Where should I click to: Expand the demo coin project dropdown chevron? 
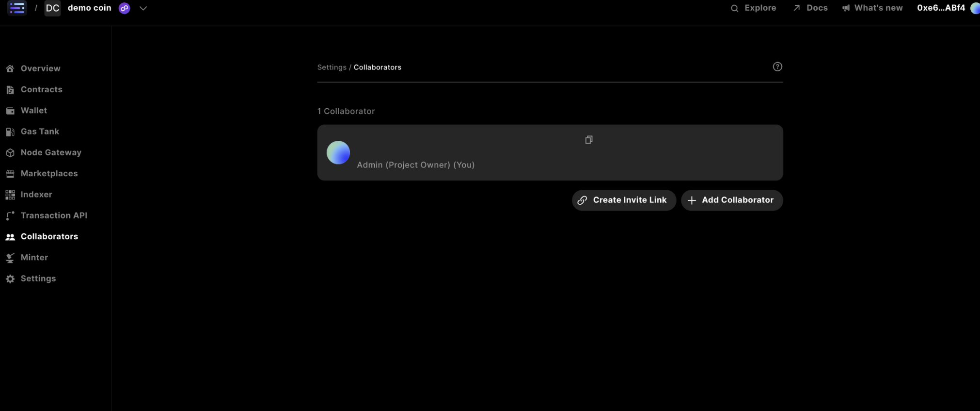(x=143, y=8)
